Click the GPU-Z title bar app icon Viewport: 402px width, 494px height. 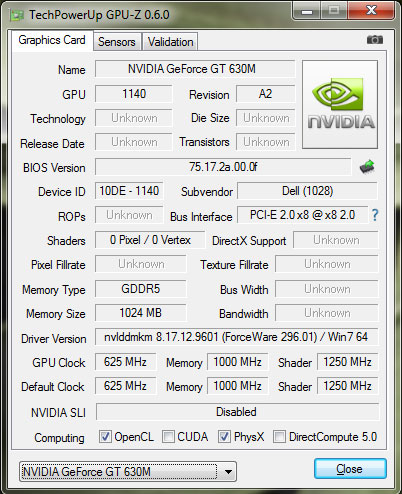(x=17, y=15)
